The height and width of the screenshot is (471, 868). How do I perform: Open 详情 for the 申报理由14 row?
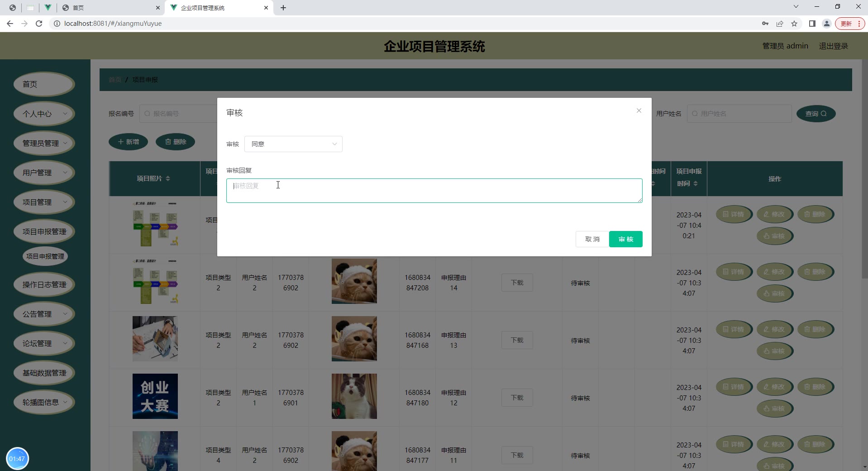734,272
